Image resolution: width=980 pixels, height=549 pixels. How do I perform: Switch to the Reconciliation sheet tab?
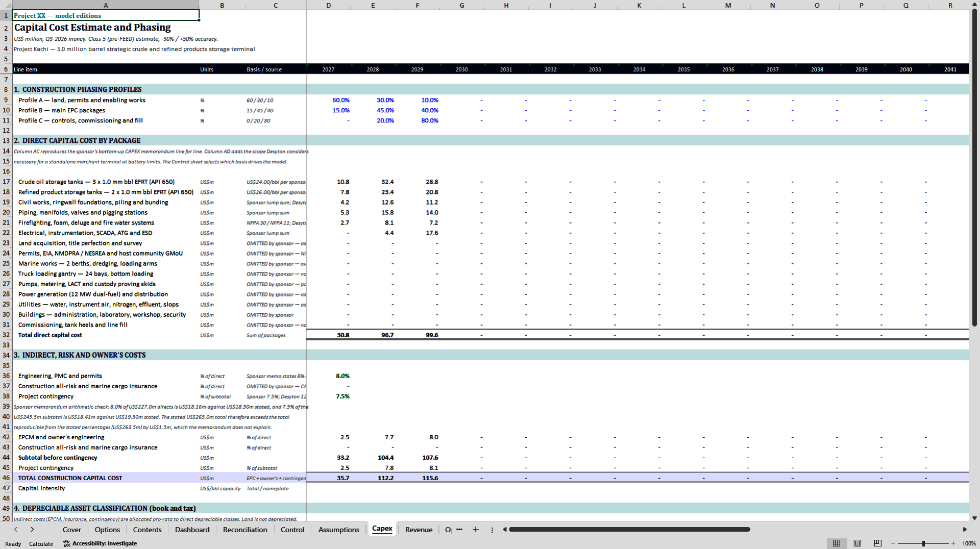click(245, 530)
